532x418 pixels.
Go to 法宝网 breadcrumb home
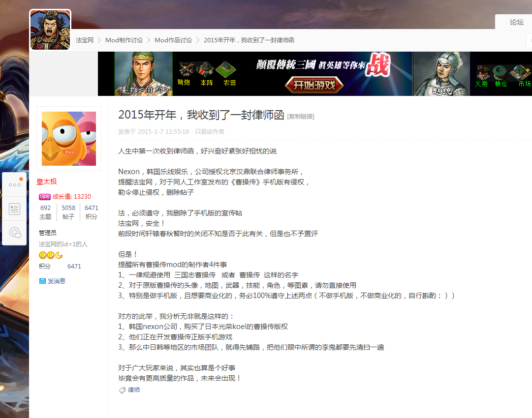pyautogui.click(x=84, y=40)
